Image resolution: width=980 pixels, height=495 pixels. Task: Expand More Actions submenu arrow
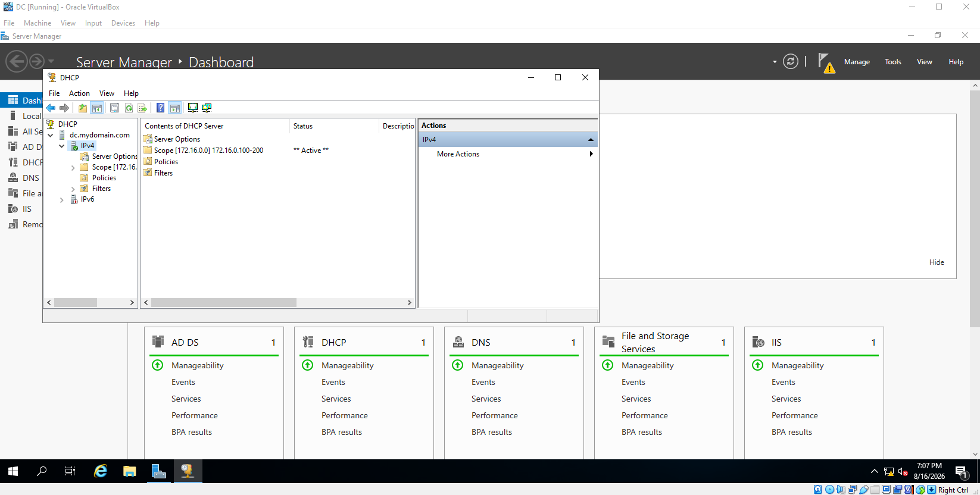(x=591, y=154)
